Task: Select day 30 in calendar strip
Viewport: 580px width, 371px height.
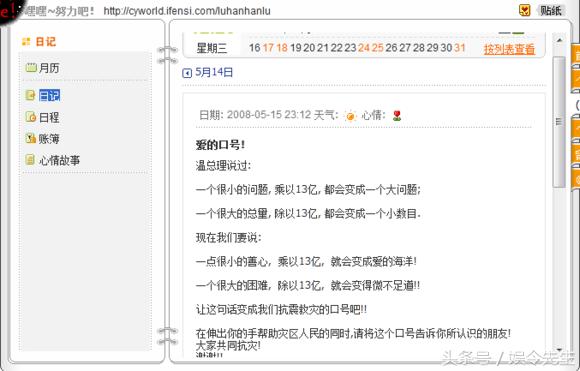Action: click(446, 48)
